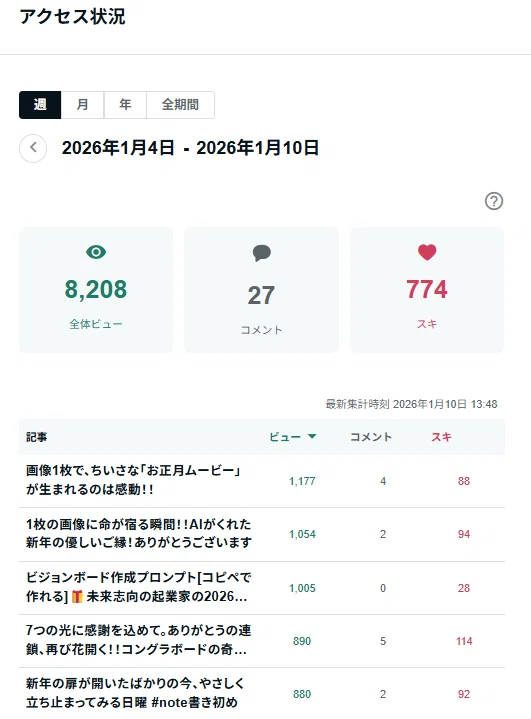Click the red heart icon above 774

pos(427,252)
